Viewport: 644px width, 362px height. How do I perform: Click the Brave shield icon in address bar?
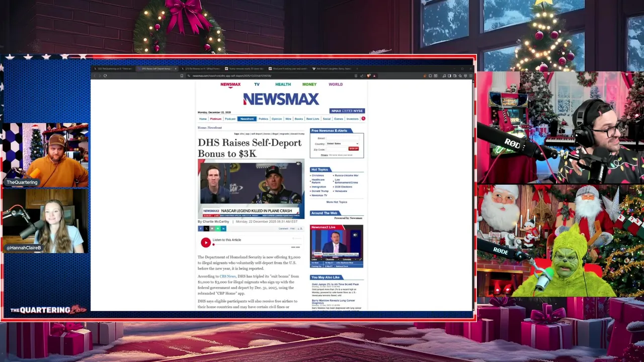coord(369,76)
